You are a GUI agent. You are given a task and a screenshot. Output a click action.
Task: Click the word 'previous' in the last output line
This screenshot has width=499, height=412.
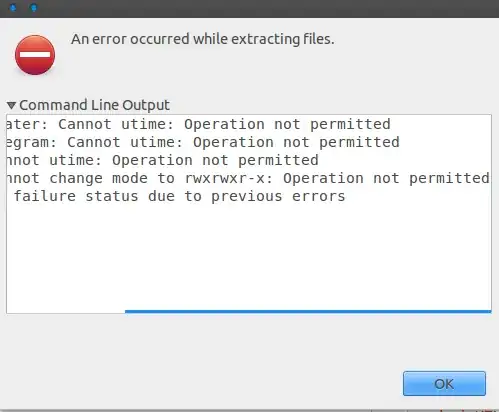click(x=247, y=196)
